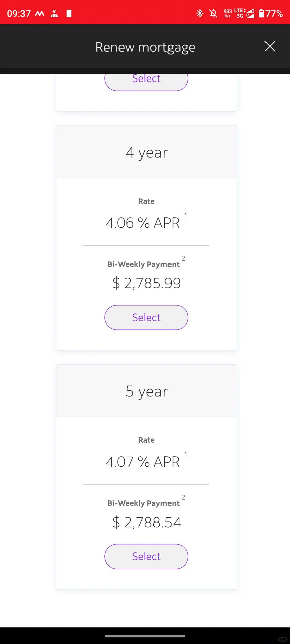Open footnote 2 on 5 year Bi-Weekly Payment
The height and width of the screenshot is (644, 290).
(x=183, y=497)
